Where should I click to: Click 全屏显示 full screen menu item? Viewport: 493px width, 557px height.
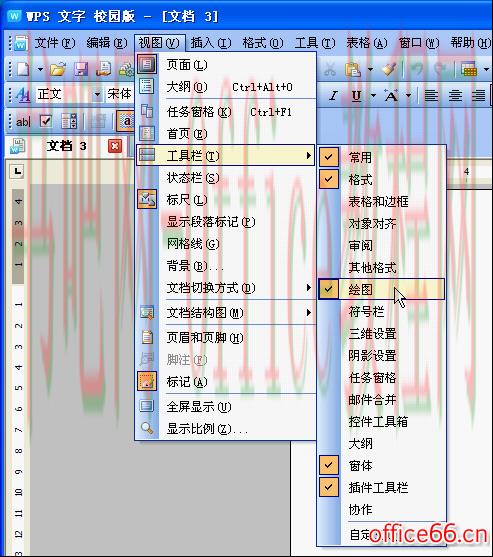pos(226,406)
